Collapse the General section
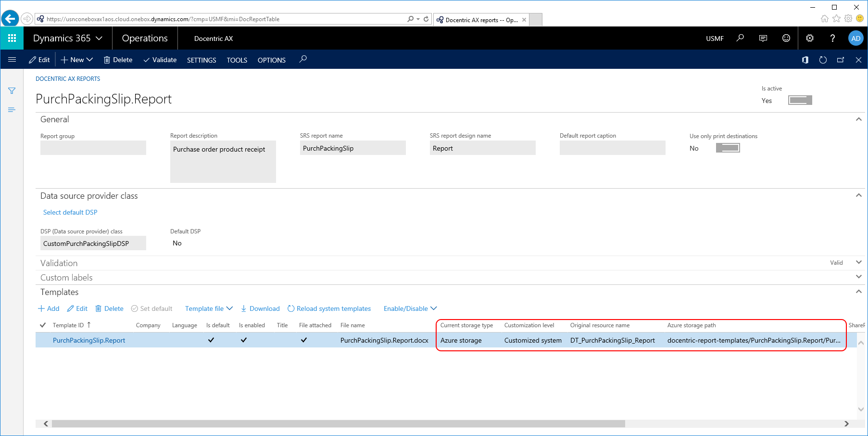This screenshot has height=436, width=868. 858,119
